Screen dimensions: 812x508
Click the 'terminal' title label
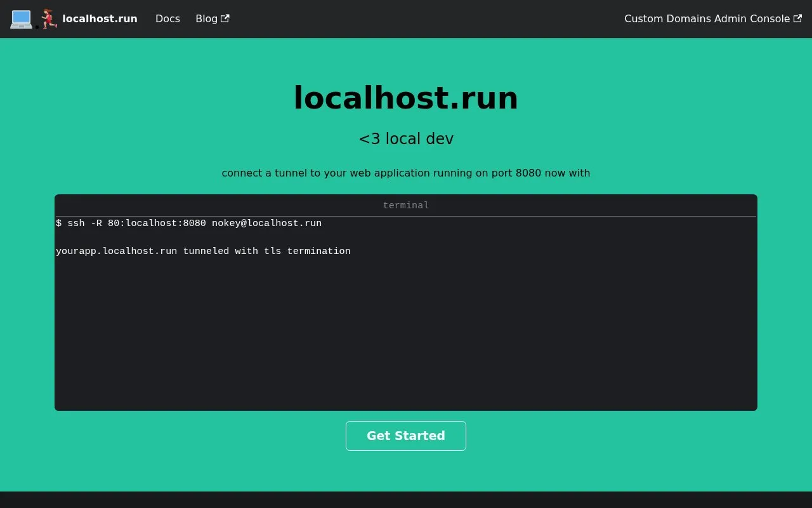pos(406,206)
